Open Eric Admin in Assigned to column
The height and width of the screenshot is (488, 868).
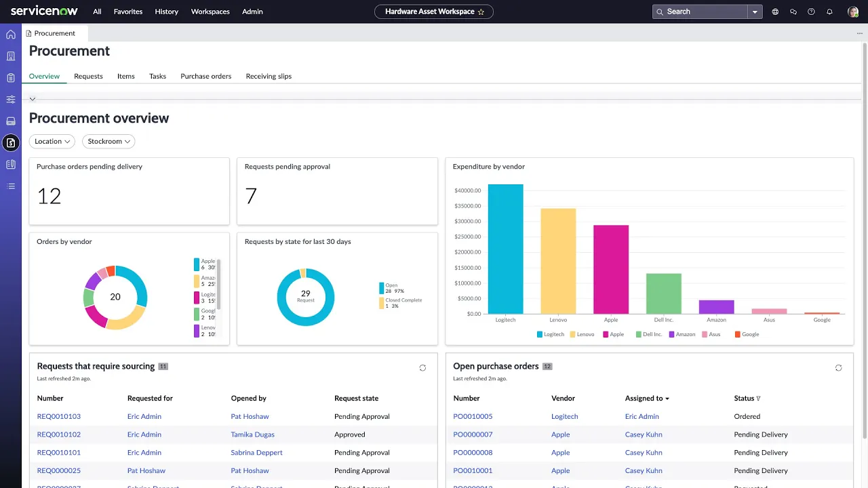(642, 416)
